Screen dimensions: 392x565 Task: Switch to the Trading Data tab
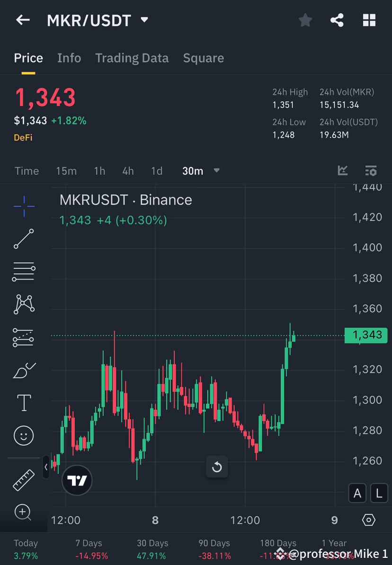(x=132, y=58)
